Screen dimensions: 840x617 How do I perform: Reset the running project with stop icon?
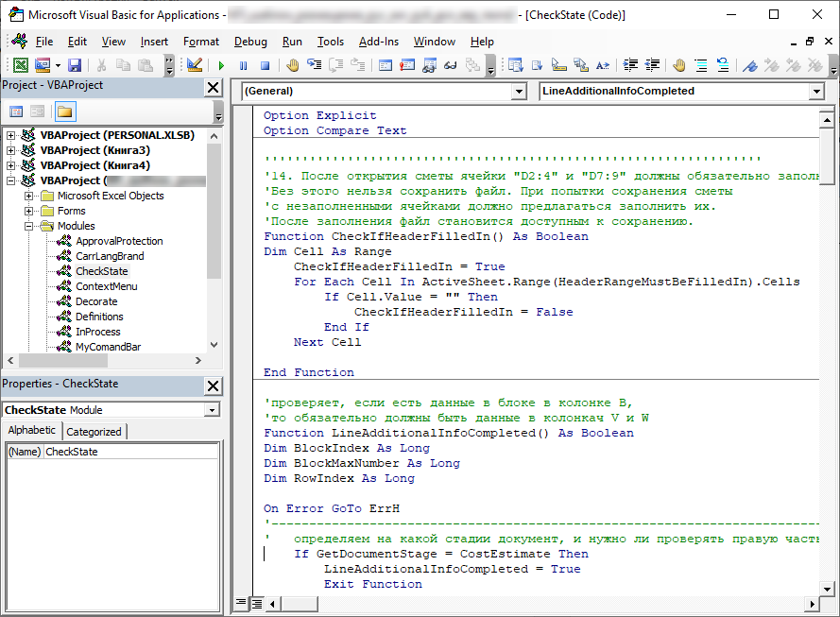coord(265,65)
